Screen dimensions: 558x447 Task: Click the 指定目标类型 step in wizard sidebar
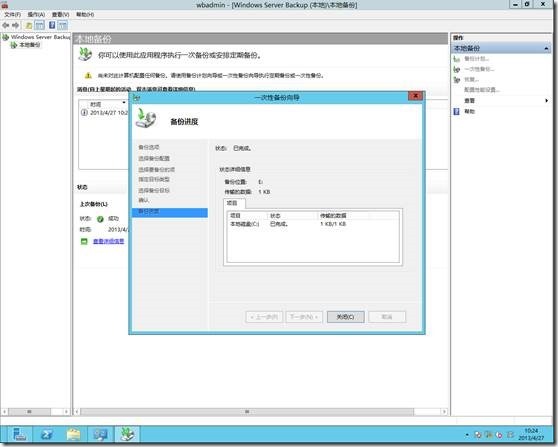tap(154, 179)
